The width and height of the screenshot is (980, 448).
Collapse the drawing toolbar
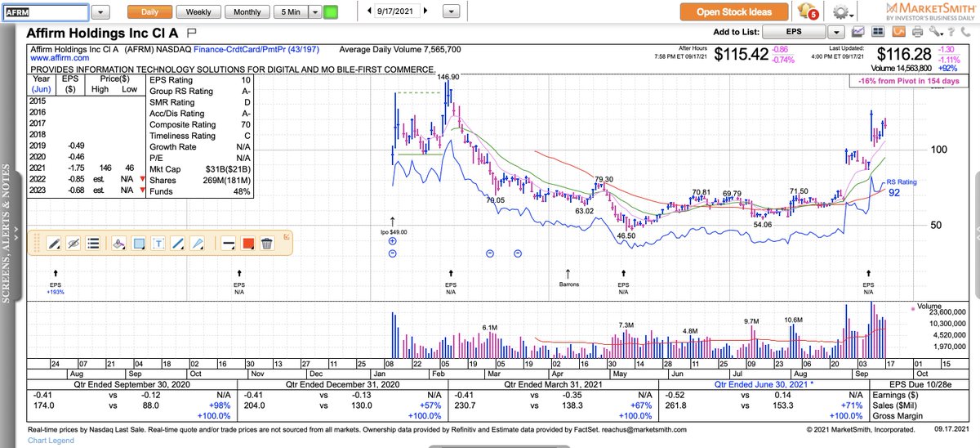(x=287, y=237)
